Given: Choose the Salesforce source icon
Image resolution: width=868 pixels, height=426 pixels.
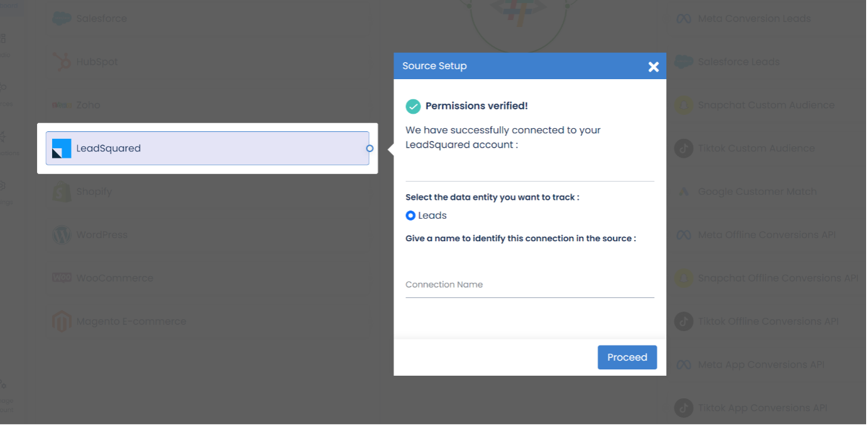Looking at the screenshot, I should click(62, 19).
